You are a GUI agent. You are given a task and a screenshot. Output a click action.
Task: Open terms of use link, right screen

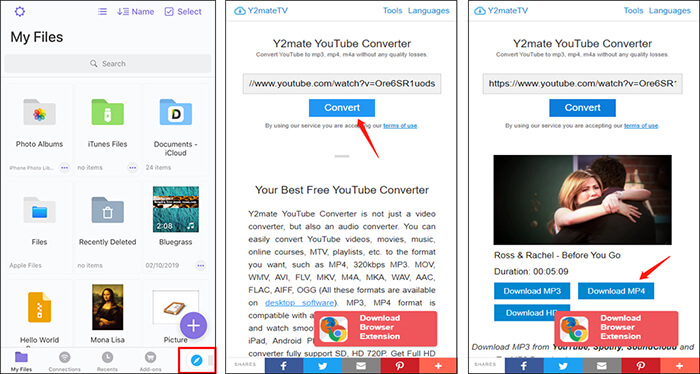[641, 126]
